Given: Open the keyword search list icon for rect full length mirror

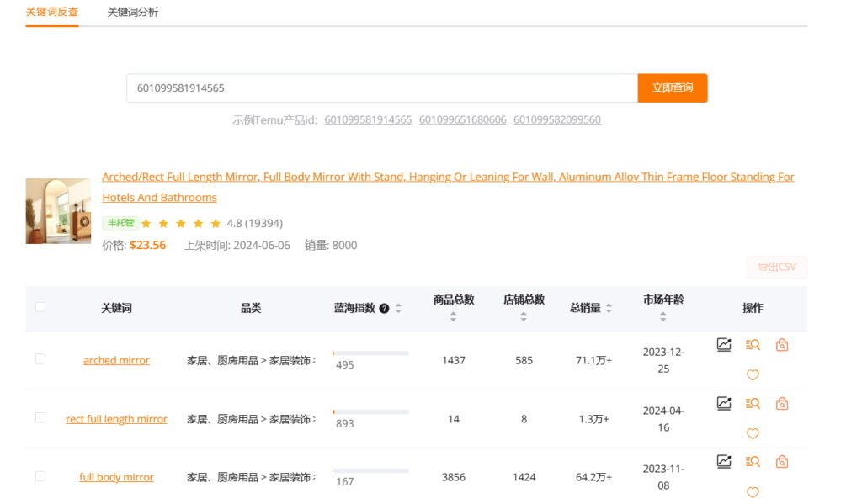Looking at the screenshot, I should (753, 403).
